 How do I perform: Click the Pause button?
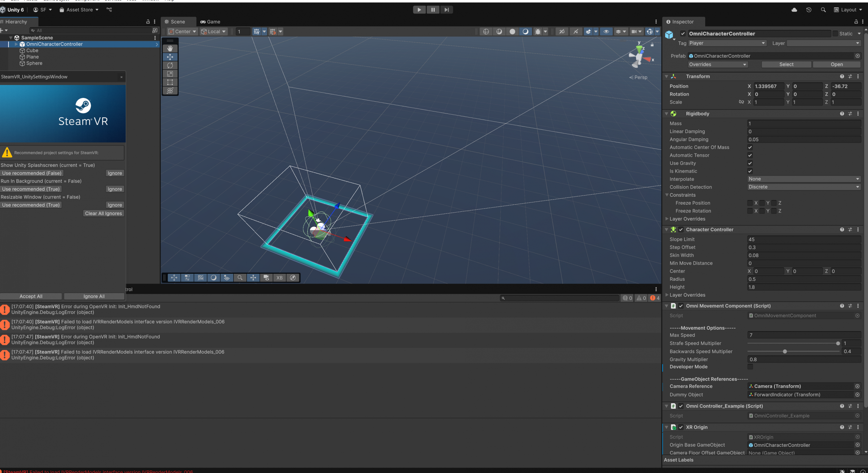(433, 10)
